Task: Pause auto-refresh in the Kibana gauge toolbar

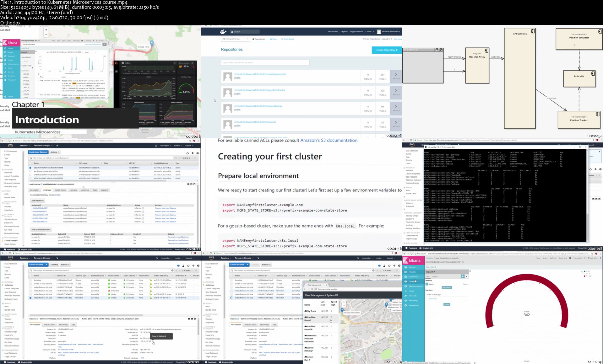Action: 570,258
